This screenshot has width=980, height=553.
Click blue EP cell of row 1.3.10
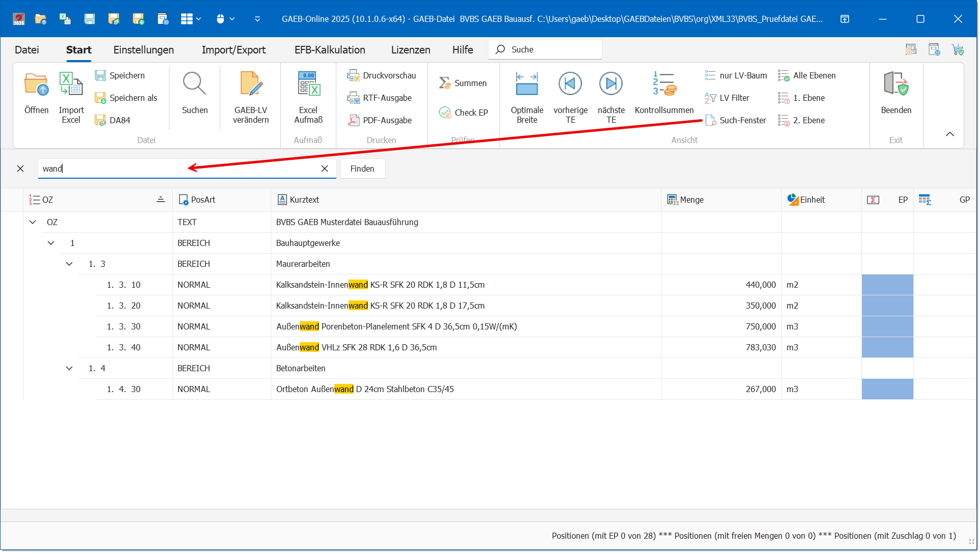[887, 285]
